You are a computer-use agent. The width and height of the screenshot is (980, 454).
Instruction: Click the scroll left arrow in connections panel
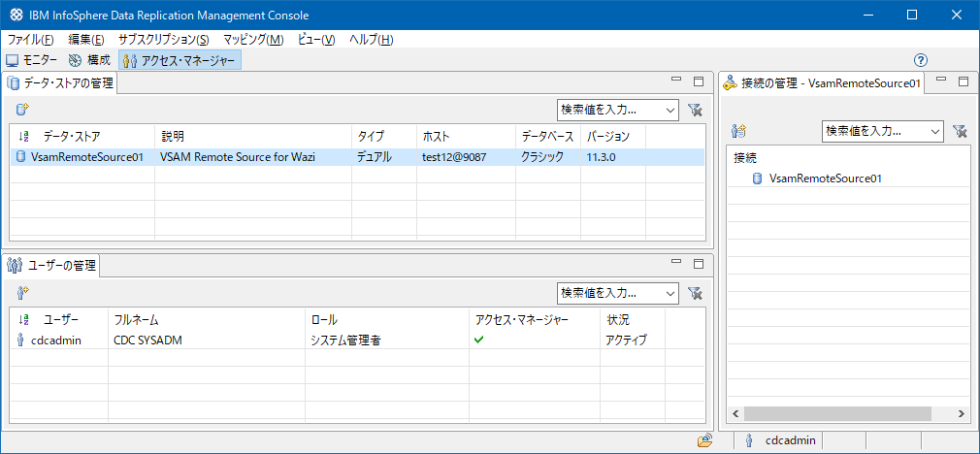click(x=735, y=413)
